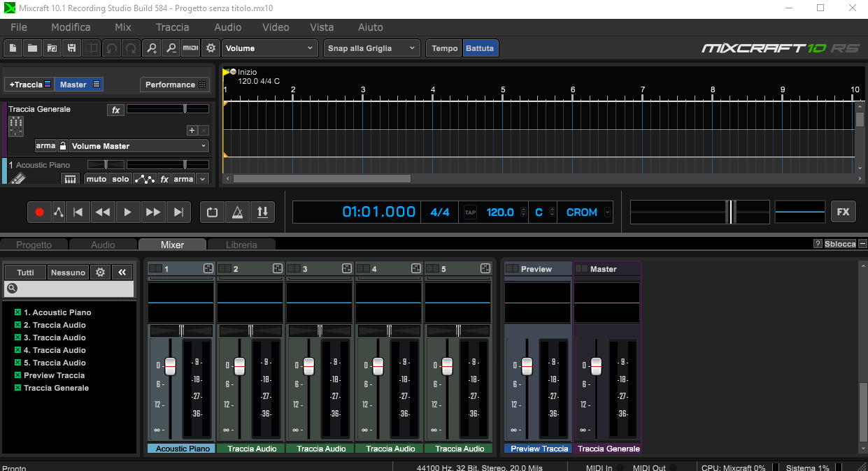Zoom in with the magnifier plus icon
The height and width of the screenshot is (471, 868).
click(x=151, y=48)
